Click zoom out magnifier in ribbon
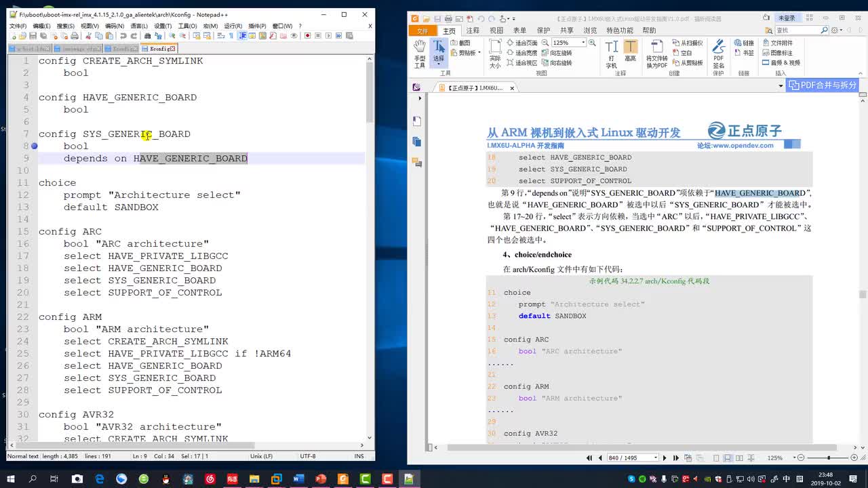 pyautogui.click(x=545, y=43)
